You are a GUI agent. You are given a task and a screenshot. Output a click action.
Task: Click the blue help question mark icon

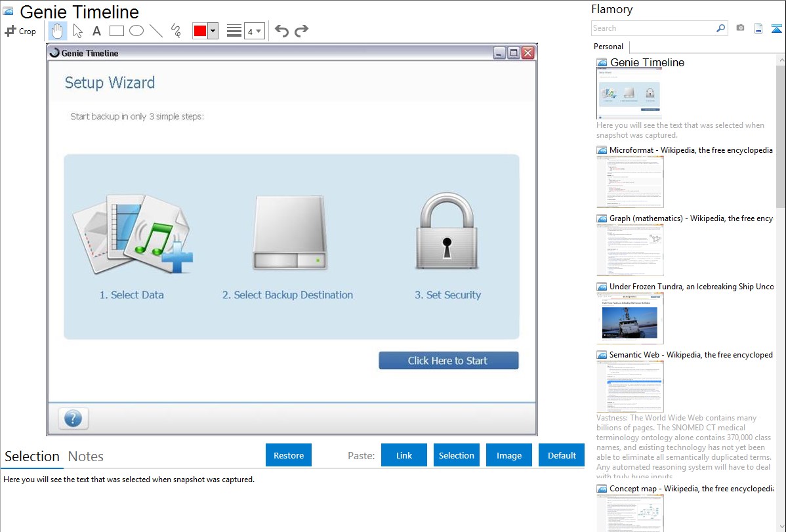[x=73, y=418]
